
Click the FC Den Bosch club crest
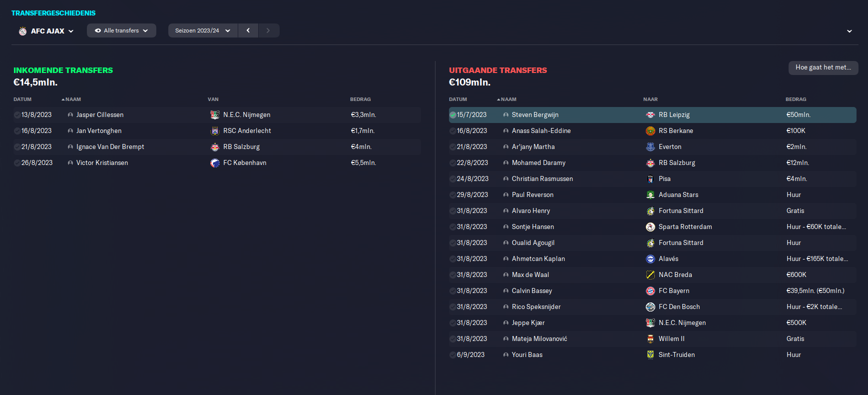tap(650, 307)
